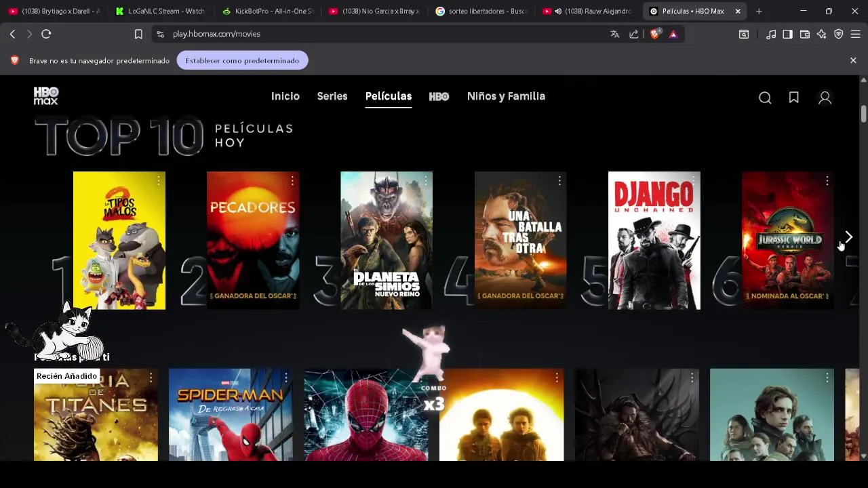
Task: Reload the page
Action: pos(46,34)
